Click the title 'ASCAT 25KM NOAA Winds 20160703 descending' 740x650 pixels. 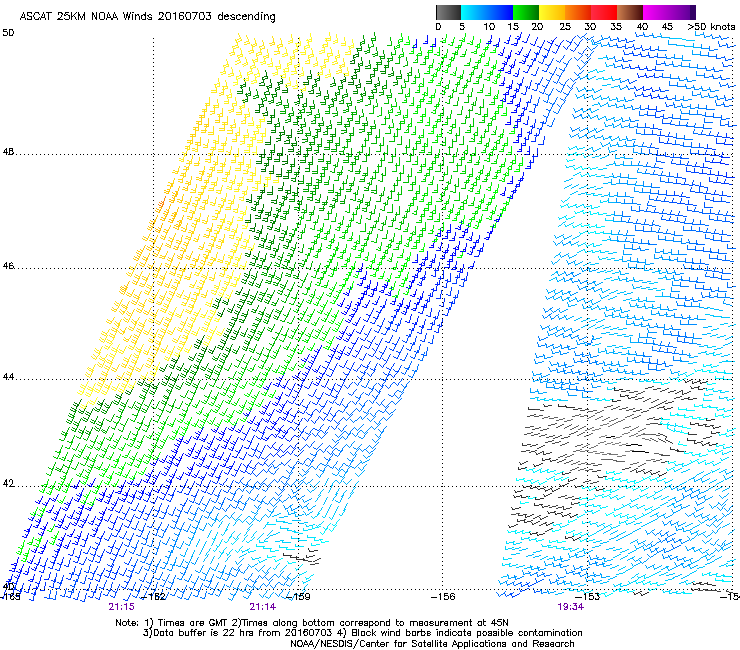click(x=147, y=16)
